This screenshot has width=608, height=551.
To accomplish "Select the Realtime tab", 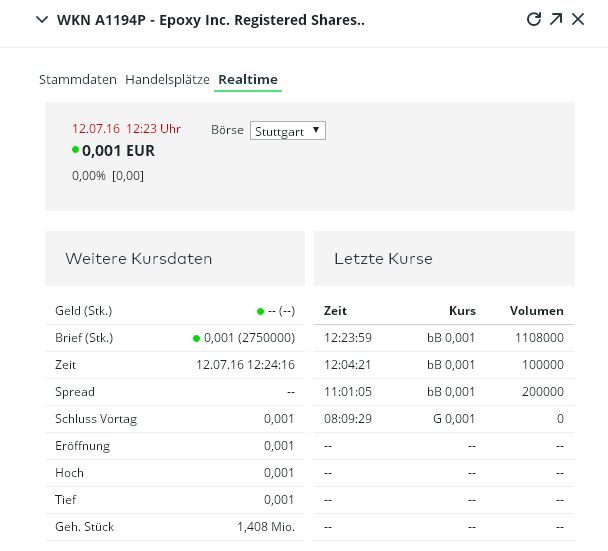I will pyautogui.click(x=248, y=79).
